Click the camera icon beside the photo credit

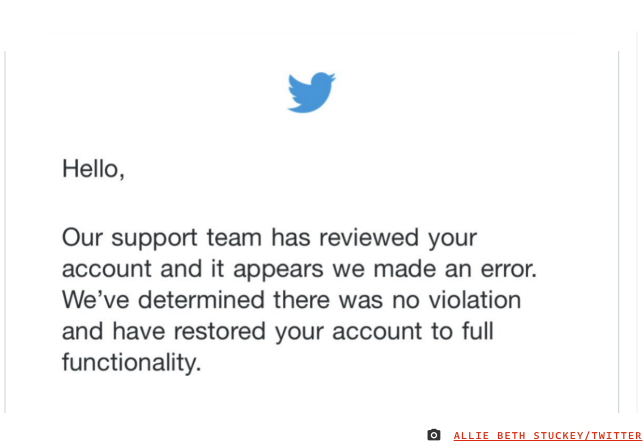coord(434,435)
